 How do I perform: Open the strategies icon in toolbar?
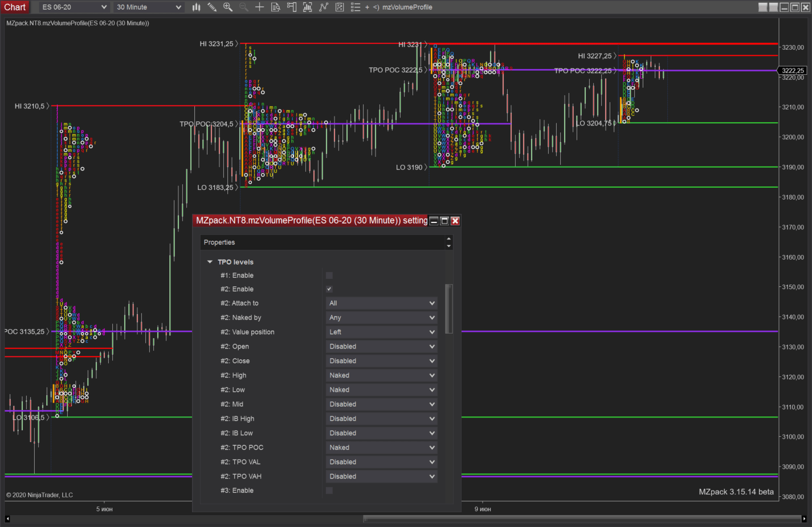click(x=340, y=7)
